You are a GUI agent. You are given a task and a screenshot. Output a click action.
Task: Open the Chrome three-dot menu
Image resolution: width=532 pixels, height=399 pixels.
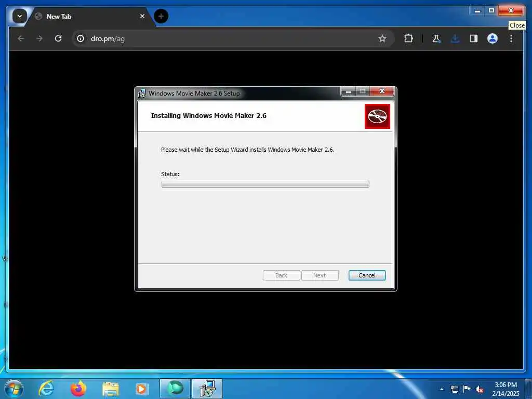click(511, 38)
